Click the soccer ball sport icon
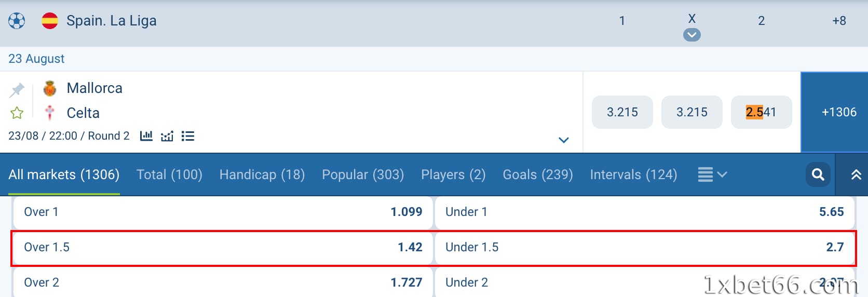The width and height of the screenshot is (868, 297). [x=17, y=21]
